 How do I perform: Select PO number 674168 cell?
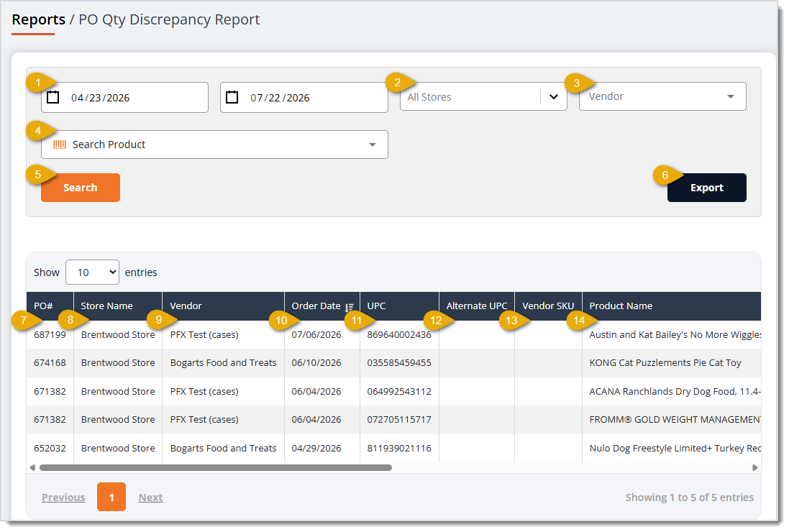pos(50,363)
